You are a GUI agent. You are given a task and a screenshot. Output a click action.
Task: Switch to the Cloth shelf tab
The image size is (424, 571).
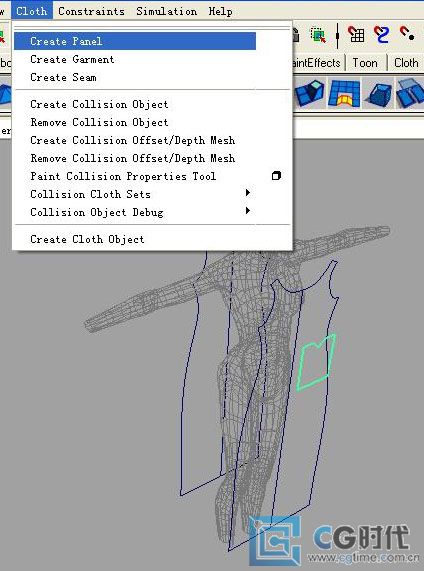pos(406,63)
